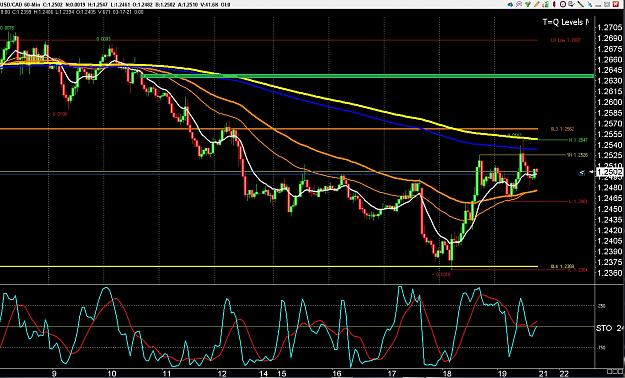Click date label 17 on time axis
The width and height of the screenshot is (625, 378).
coord(392,374)
